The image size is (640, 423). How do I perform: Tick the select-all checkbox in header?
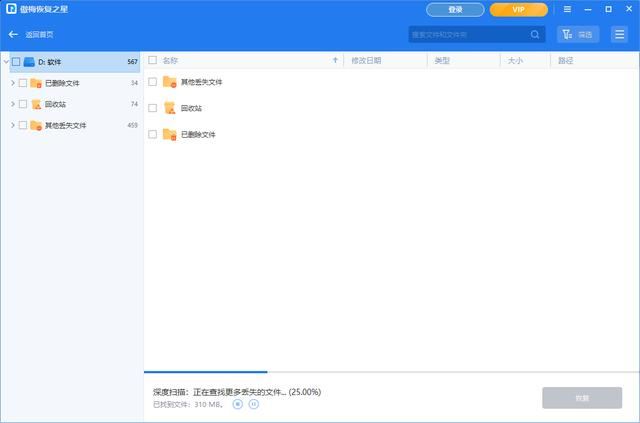click(x=153, y=60)
